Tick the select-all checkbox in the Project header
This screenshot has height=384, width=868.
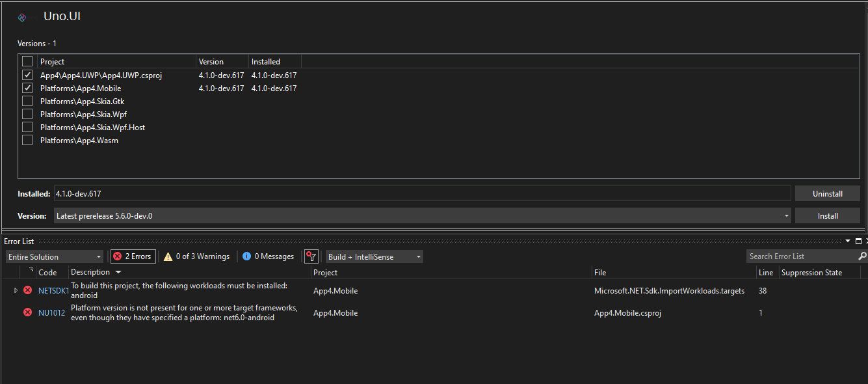27,61
